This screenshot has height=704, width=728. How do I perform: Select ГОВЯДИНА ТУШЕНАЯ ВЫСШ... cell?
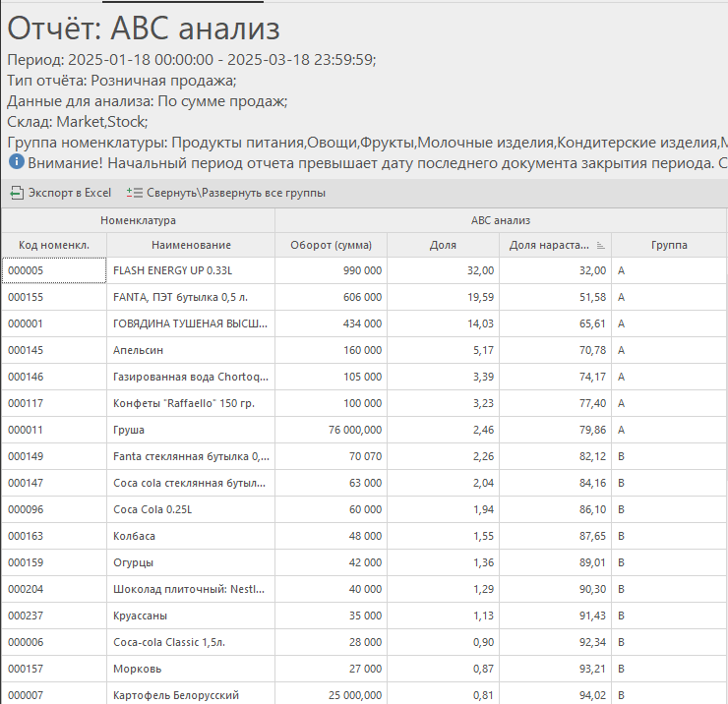tap(191, 323)
